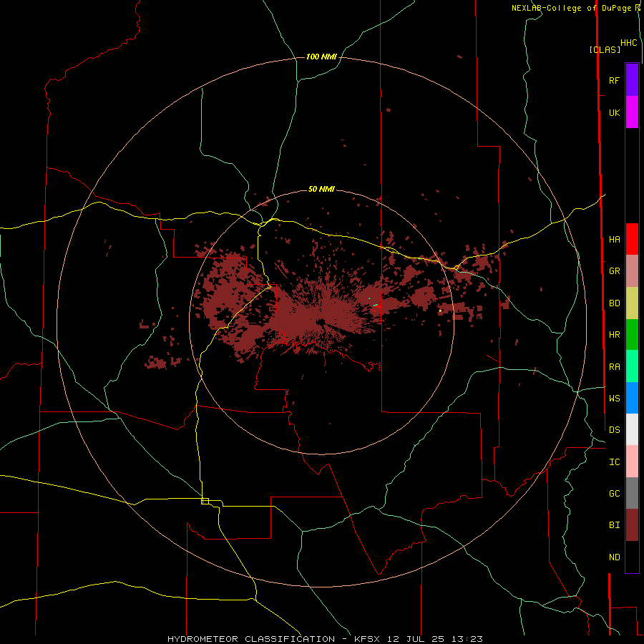Click the BD yellow legend swatch
The height and width of the screenshot is (644, 644).
tap(632, 303)
